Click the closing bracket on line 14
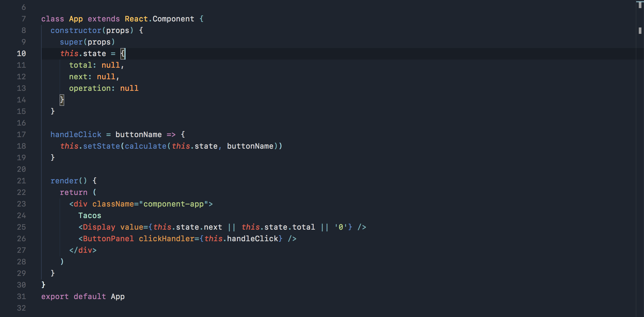Image resolution: width=644 pixels, height=317 pixels. [x=62, y=100]
